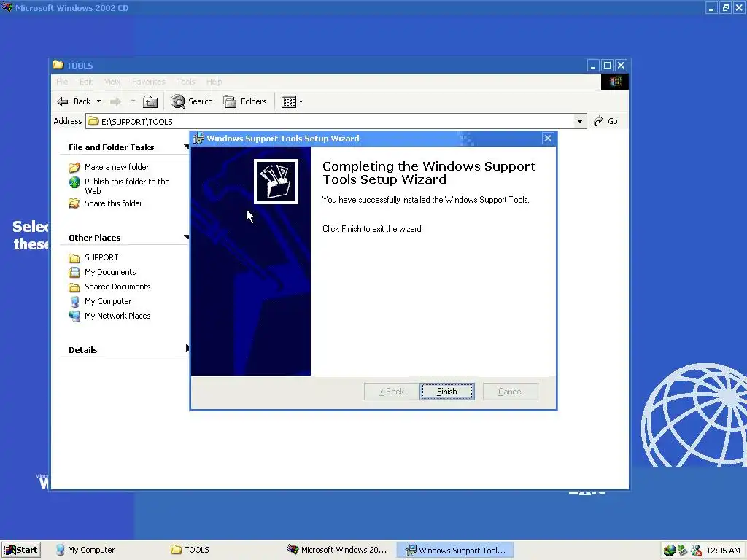The width and height of the screenshot is (747, 560).
Task: Open SUPPORT folder in Other Places
Action: 101,257
